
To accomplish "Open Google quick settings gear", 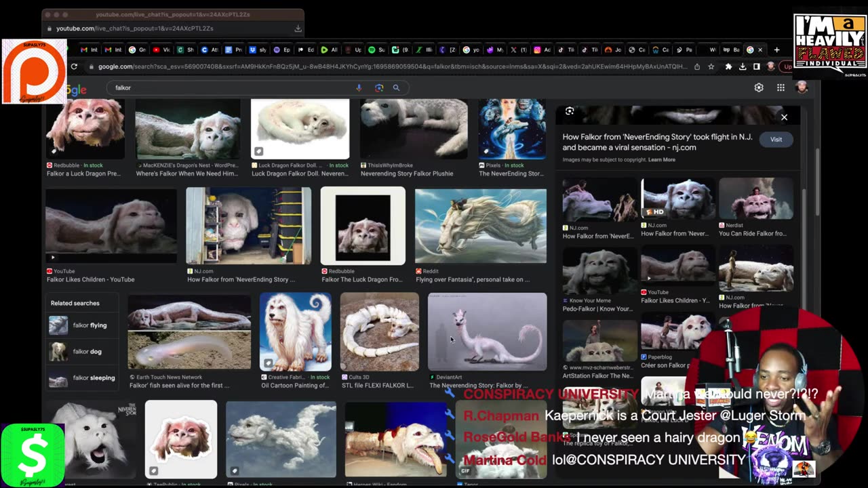I will tap(759, 87).
